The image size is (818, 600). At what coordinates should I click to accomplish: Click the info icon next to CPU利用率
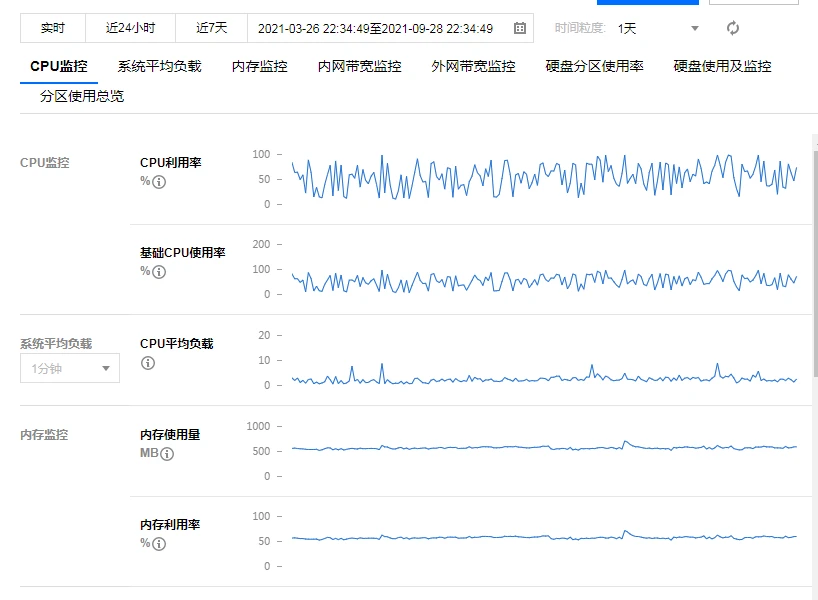click(159, 182)
